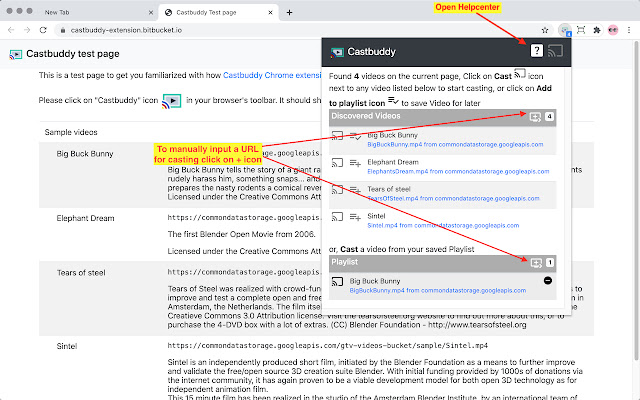Go back in browser history
The width and height of the screenshot is (640, 400).
pyautogui.click(x=11, y=30)
